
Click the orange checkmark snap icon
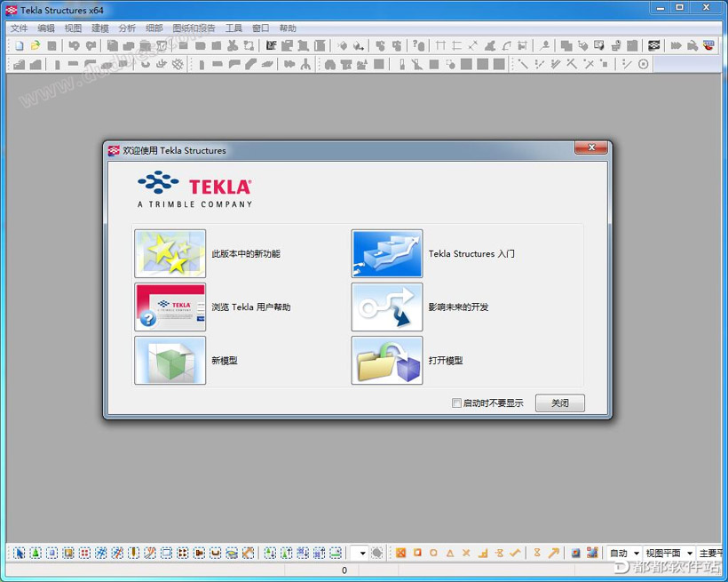[515, 553]
